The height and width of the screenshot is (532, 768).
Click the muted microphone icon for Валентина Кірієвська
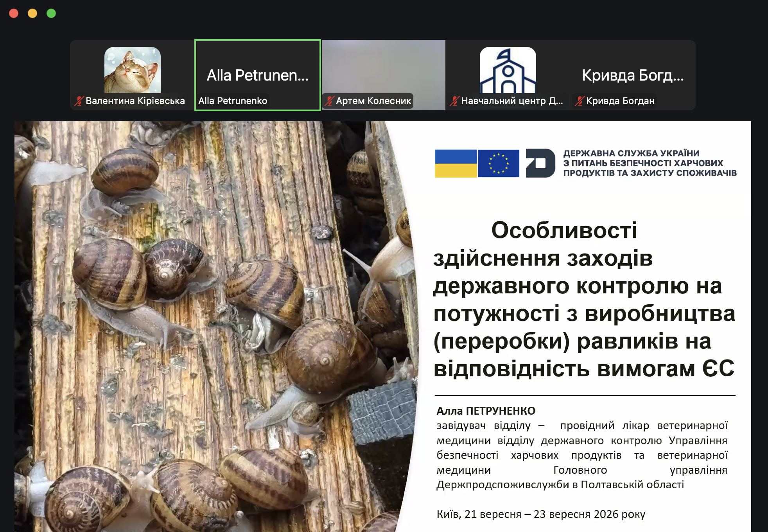(x=79, y=101)
